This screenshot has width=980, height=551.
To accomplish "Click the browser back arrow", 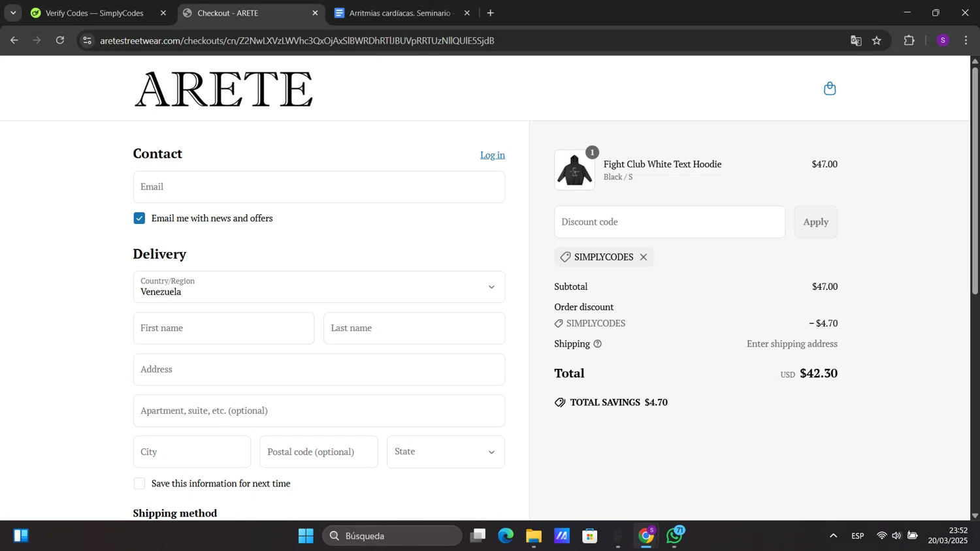I will click(x=14, y=40).
